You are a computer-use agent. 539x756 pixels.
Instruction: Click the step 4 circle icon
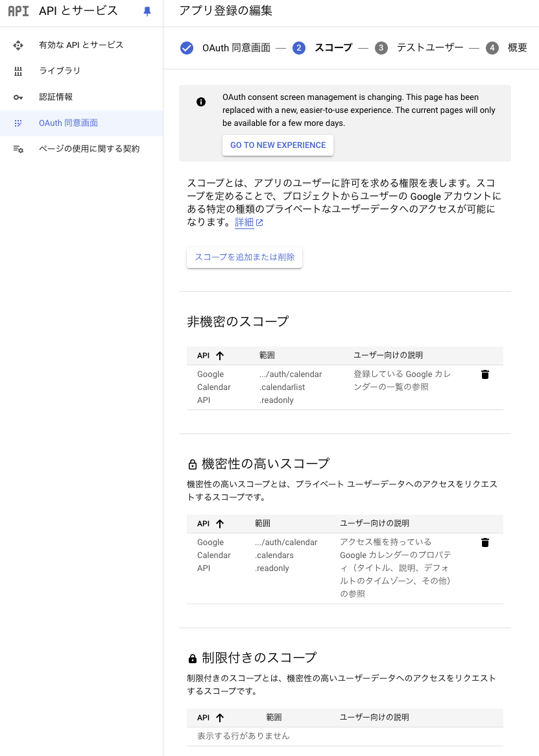tap(492, 48)
